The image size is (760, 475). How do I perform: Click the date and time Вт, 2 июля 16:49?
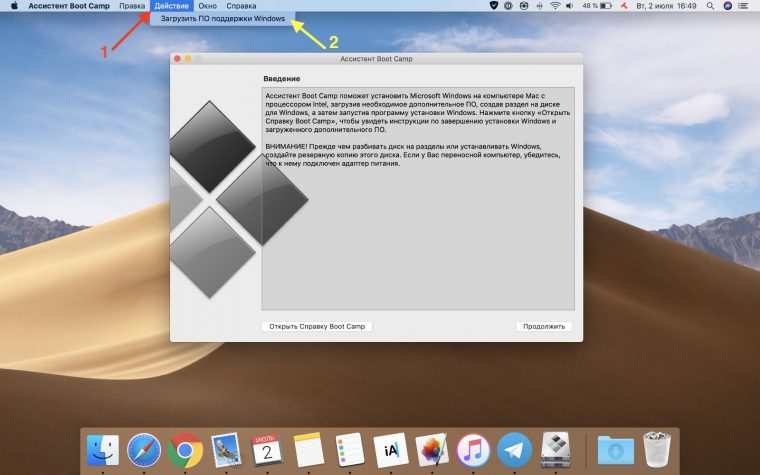coord(666,6)
